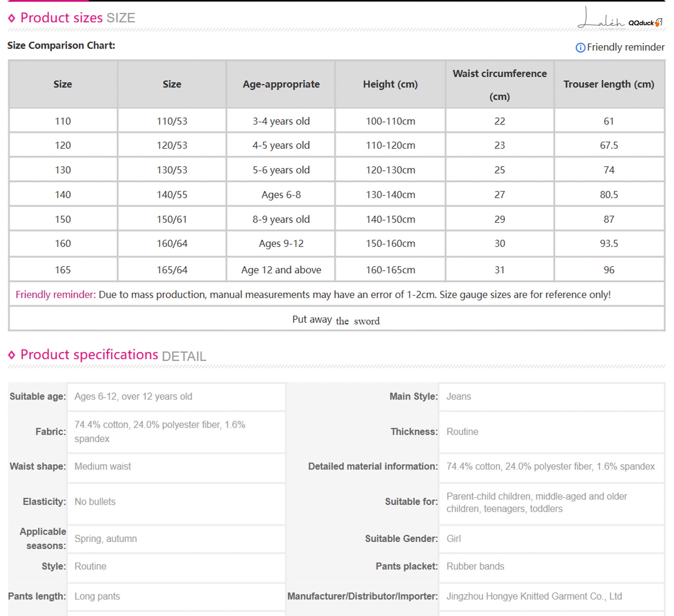This screenshot has height=616, width=674.
Task: Click the QQduck logo at top right
Action: (x=645, y=23)
